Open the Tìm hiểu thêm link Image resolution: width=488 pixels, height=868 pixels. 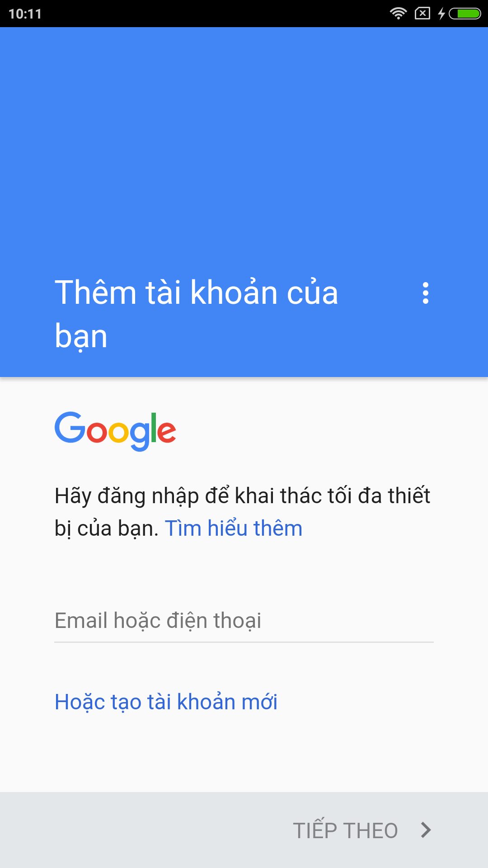pyautogui.click(x=234, y=528)
